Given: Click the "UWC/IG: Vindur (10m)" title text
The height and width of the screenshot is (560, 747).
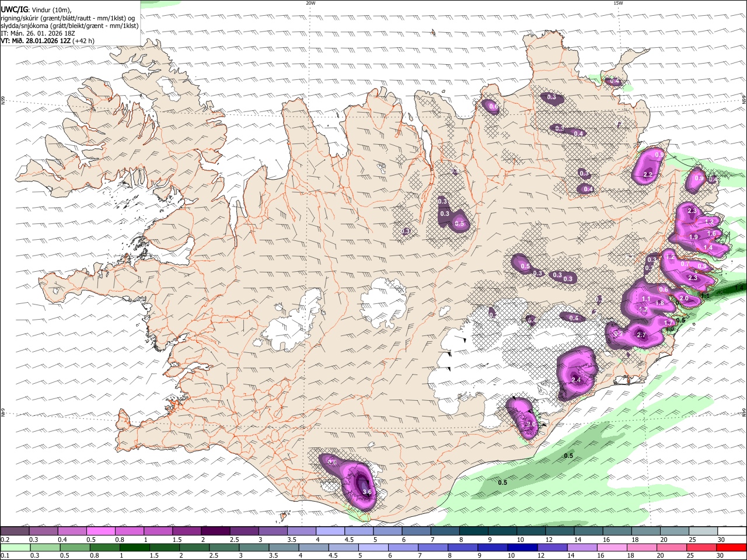Looking at the screenshot, I should 36,9.
